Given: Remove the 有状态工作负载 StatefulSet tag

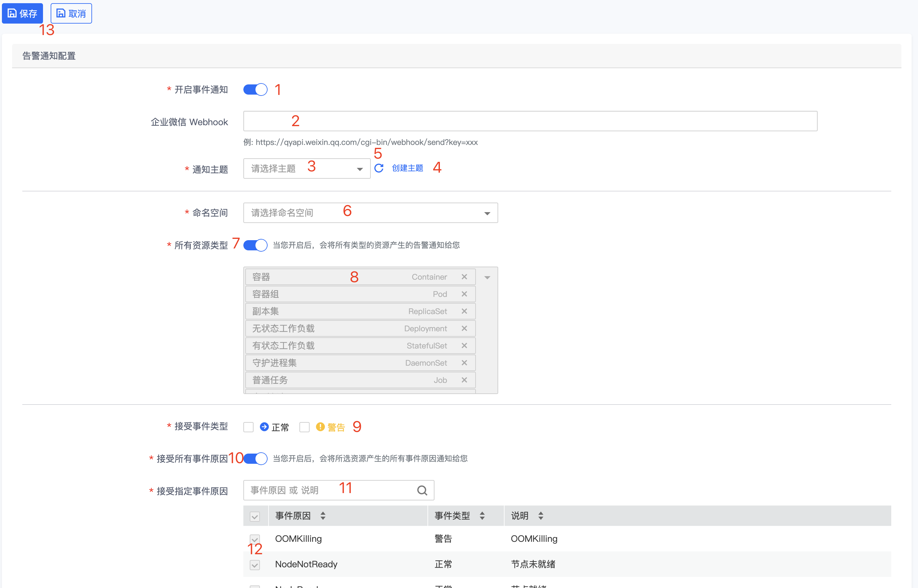Looking at the screenshot, I should 464,346.
